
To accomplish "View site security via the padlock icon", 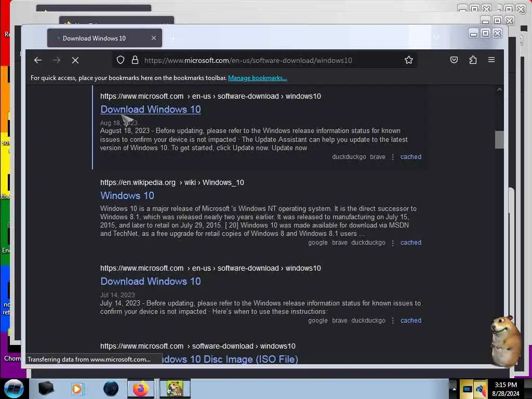I will (x=135, y=60).
